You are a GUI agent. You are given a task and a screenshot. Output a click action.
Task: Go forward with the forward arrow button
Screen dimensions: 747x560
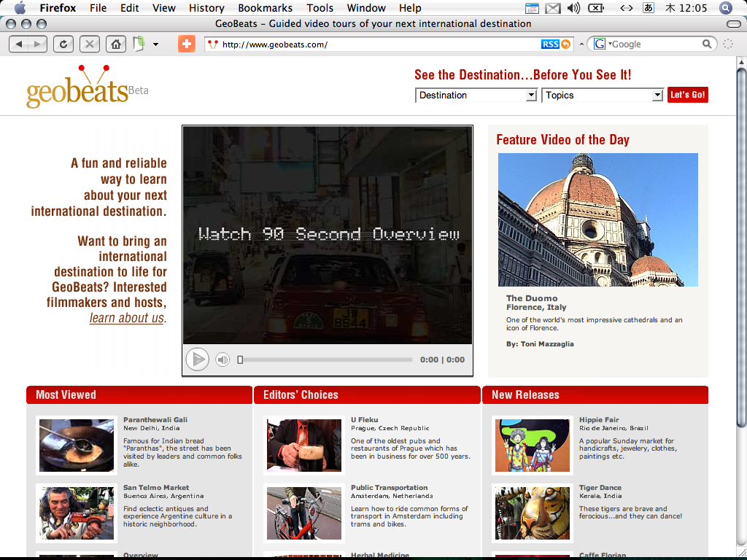[x=38, y=44]
